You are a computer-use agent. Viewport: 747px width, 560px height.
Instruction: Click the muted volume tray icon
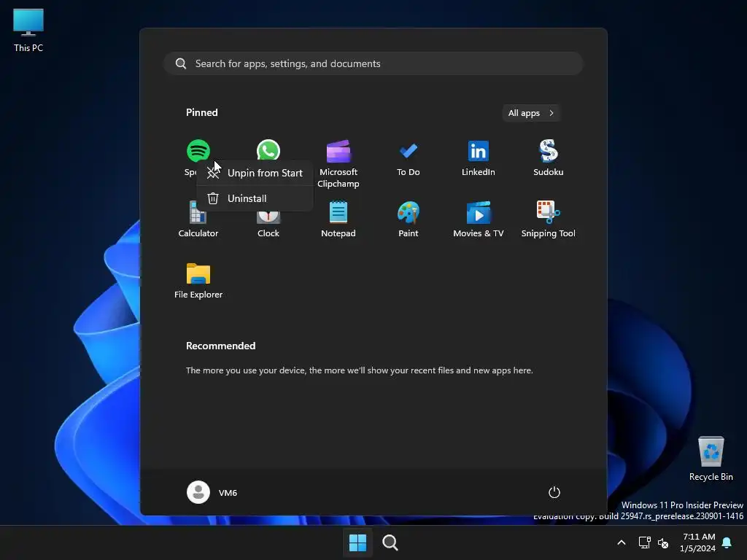[662, 542]
